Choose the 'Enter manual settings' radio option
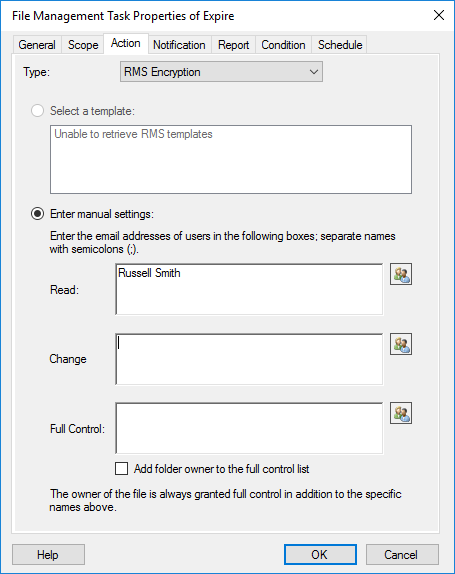Image resolution: width=455 pixels, height=574 pixels. coord(37,213)
